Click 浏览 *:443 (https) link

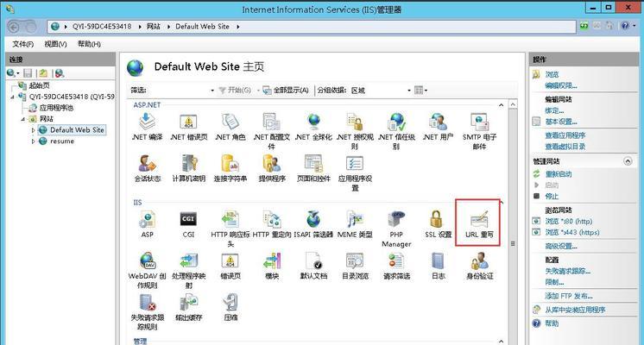pyautogui.click(x=572, y=232)
